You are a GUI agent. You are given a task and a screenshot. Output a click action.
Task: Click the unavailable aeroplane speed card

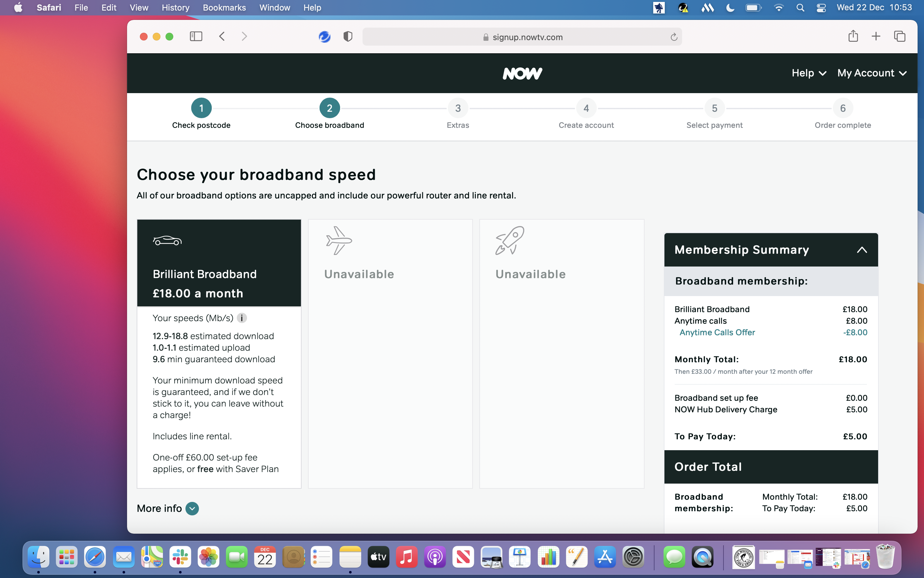tap(390, 354)
